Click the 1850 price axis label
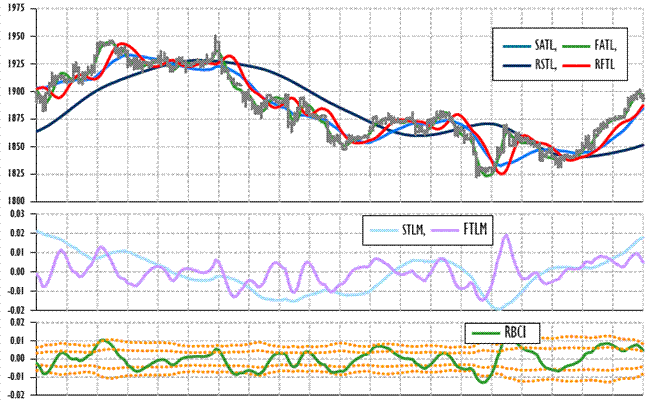 point(16,146)
